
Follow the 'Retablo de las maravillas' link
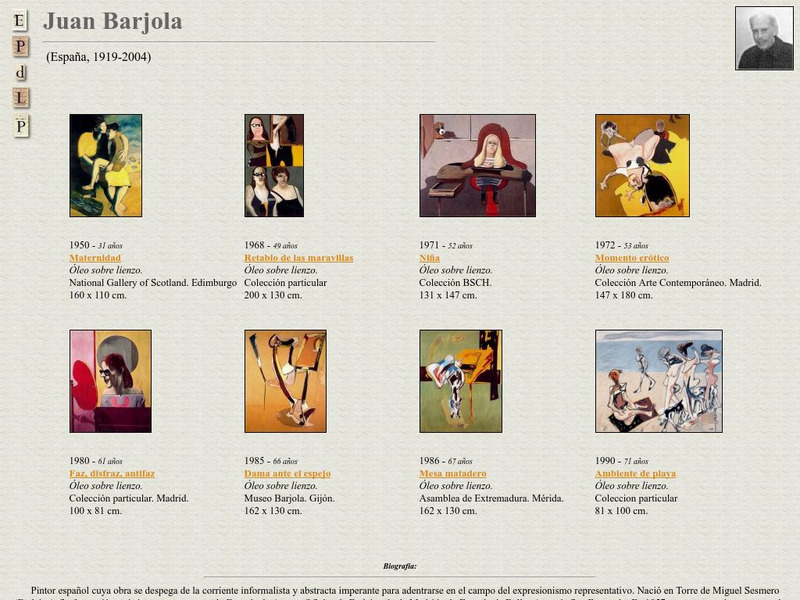[298, 258]
